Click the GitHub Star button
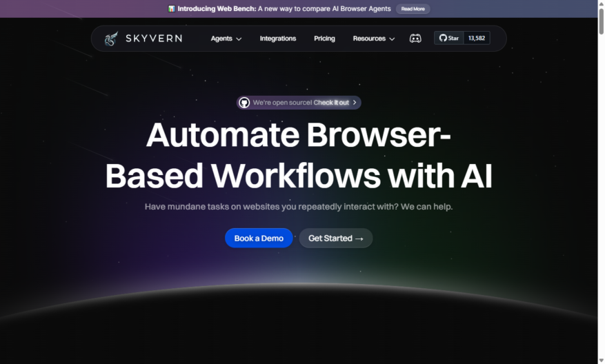605x364 pixels. coord(448,38)
